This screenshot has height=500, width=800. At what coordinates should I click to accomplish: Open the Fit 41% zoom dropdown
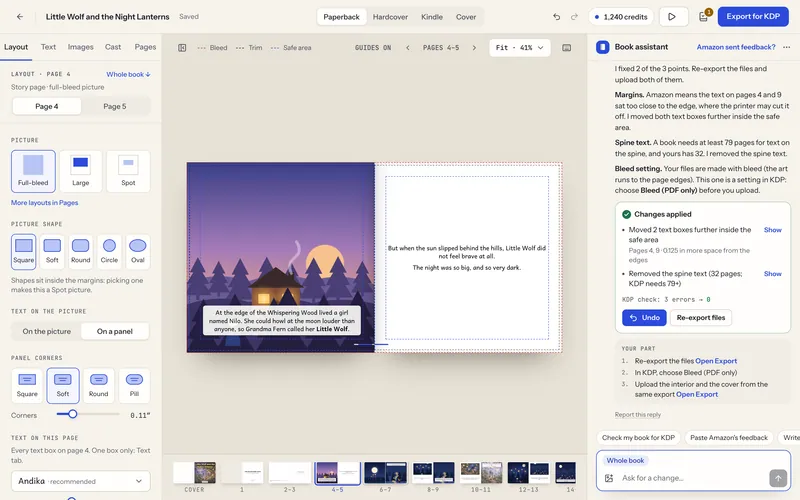[x=519, y=48]
